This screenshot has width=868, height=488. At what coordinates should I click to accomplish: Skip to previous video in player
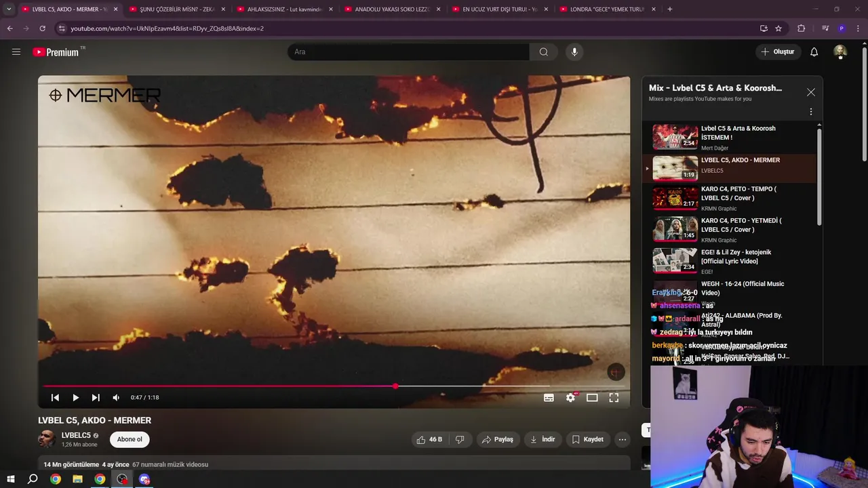(x=55, y=398)
